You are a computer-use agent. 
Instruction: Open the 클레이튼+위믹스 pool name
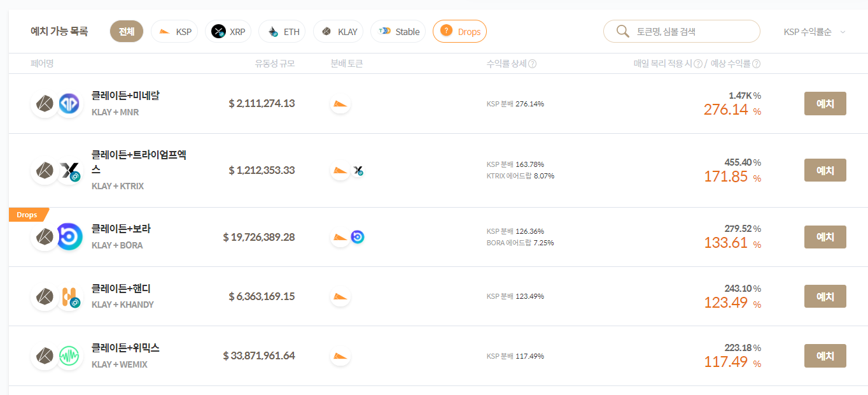(x=125, y=348)
